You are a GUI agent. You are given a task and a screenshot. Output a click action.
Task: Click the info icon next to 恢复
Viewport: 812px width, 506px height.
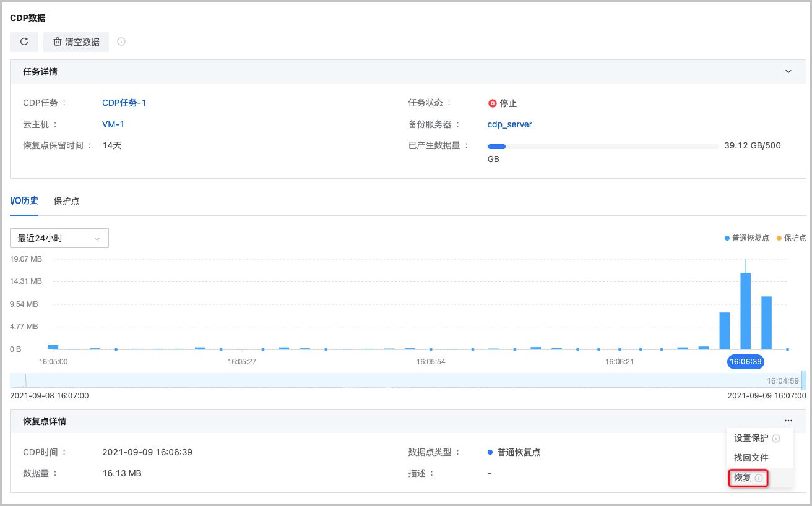click(x=759, y=478)
